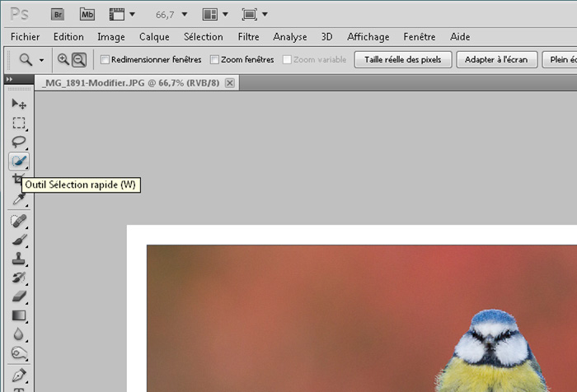The height and width of the screenshot is (392, 577).
Task: Open the Sélection menu
Action: tap(203, 37)
